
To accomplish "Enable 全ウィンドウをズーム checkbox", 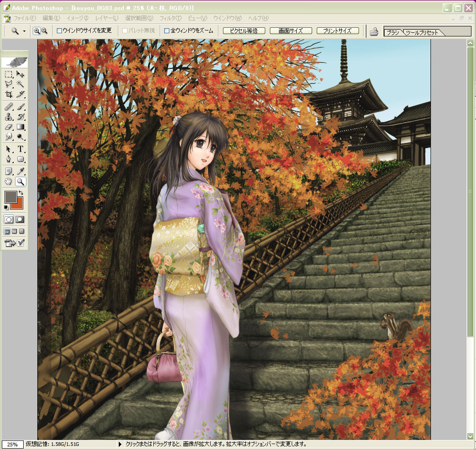I will [167, 31].
